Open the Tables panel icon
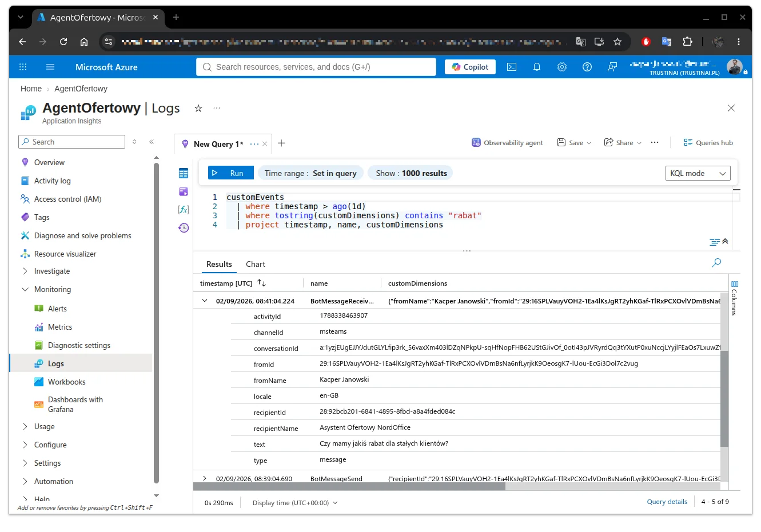The height and width of the screenshot is (532, 761). pos(184,173)
